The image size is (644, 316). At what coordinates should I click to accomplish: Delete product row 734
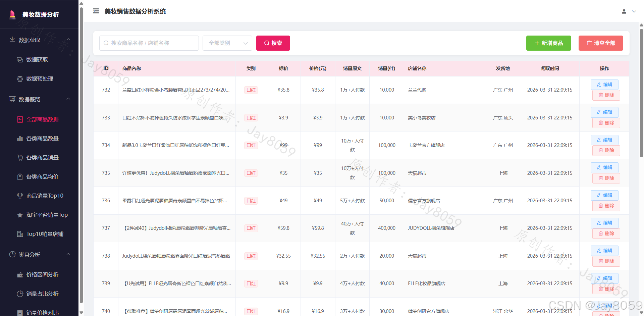tap(606, 150)
